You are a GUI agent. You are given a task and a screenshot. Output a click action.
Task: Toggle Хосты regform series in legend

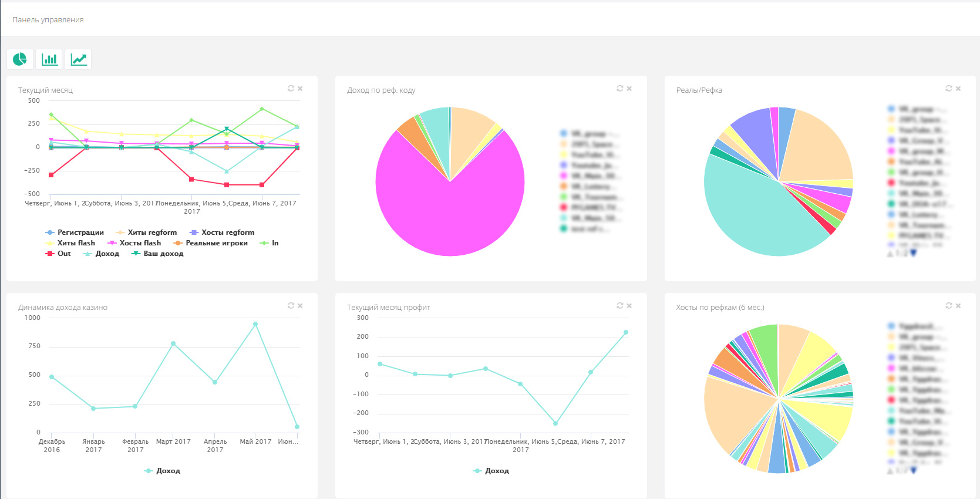click(222, 232)
